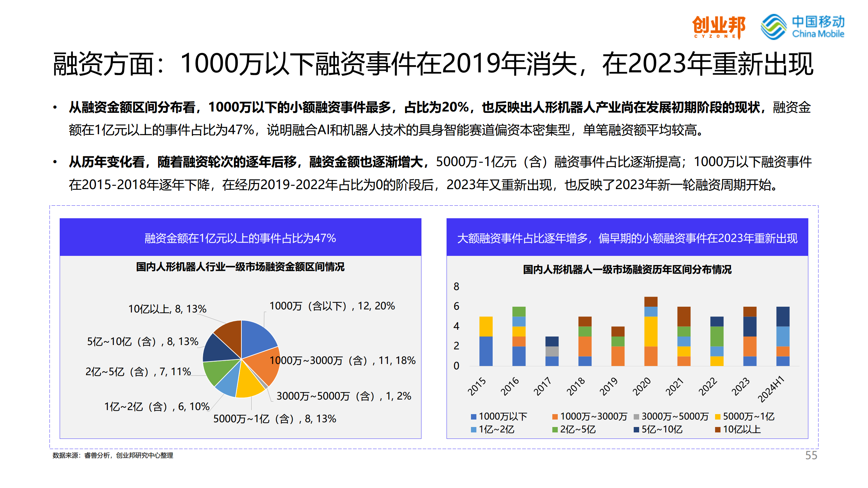Click the yellow segment of the 2015 bar

[x=486, y=326]
